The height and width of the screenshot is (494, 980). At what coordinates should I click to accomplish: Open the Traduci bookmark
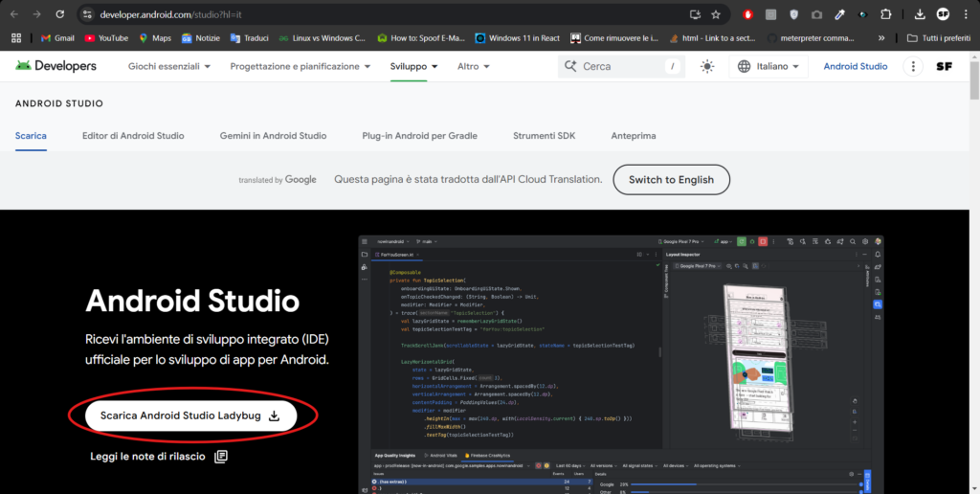coord(250,38)
